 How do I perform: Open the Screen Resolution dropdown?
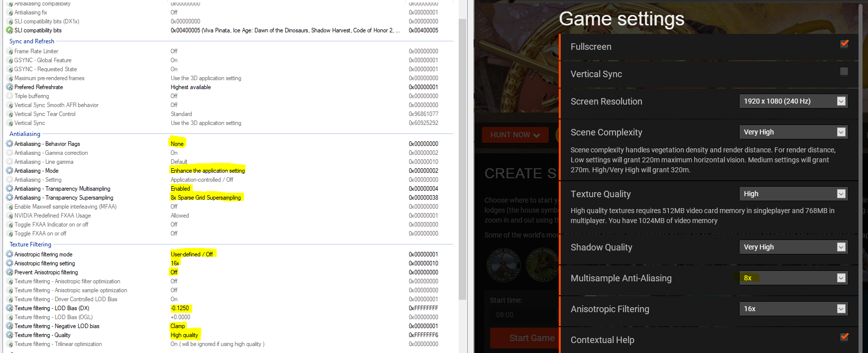793,101
